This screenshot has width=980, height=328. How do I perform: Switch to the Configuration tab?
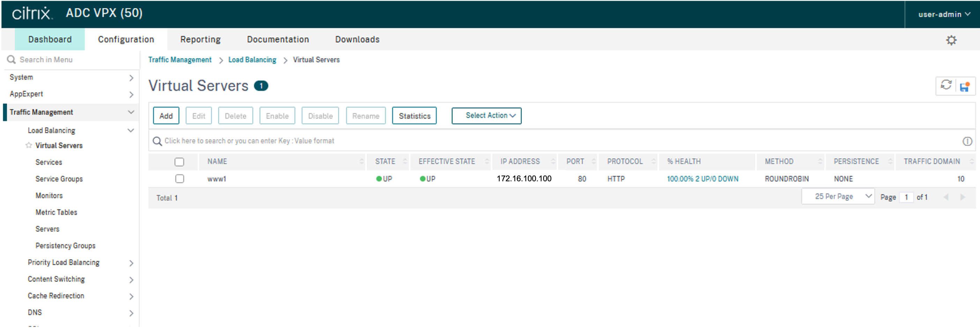click(x=126, y=39)
